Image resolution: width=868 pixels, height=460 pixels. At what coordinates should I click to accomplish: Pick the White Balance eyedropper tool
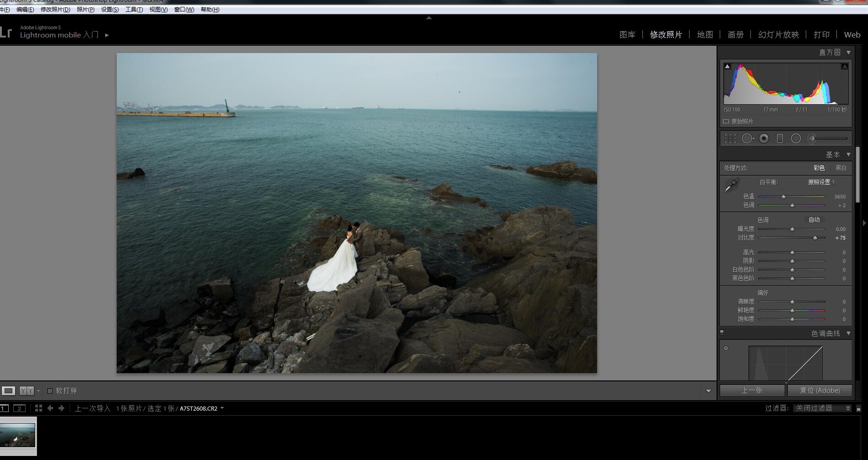tap(732, 185)
